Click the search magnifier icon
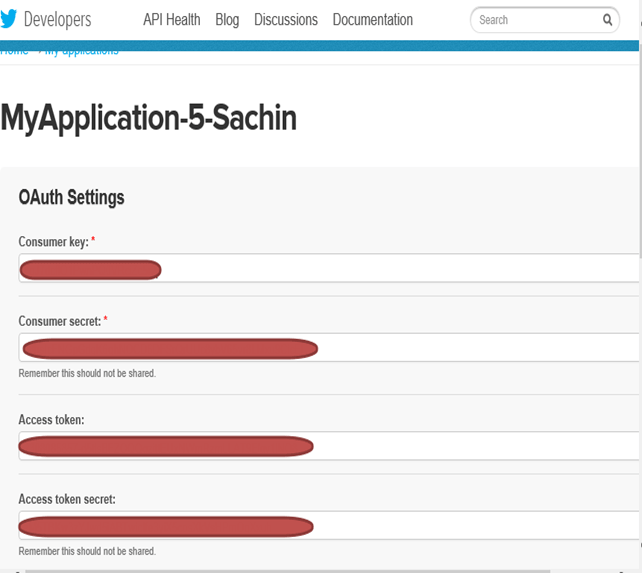Image resolution: width=642 pixels, height=573 pixels. pyautogui.click(x=607, y=20)
